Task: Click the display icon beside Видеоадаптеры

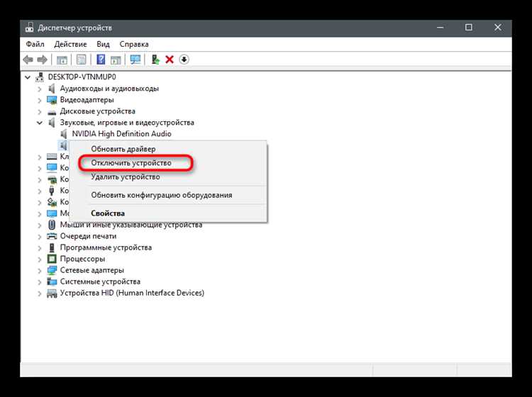Action: (x=52, y=100)
